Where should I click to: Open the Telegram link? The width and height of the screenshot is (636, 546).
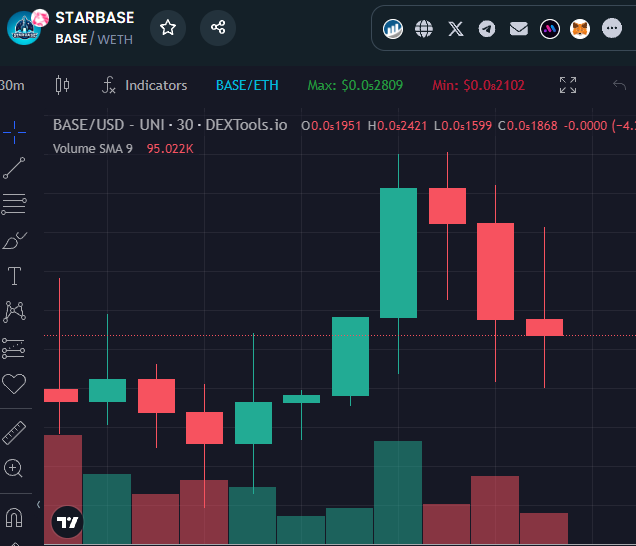pos(487,29)
